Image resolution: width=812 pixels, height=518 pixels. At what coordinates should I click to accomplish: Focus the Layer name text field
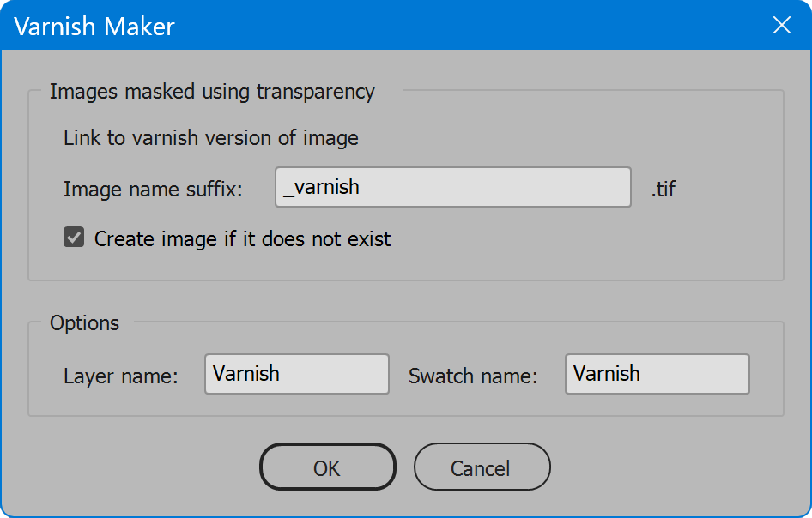(297, 374)
